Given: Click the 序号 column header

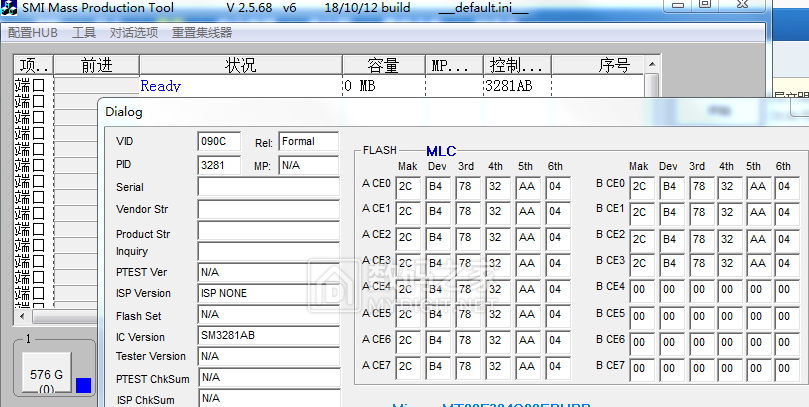Looking at the screenshot, I should 613,66.
